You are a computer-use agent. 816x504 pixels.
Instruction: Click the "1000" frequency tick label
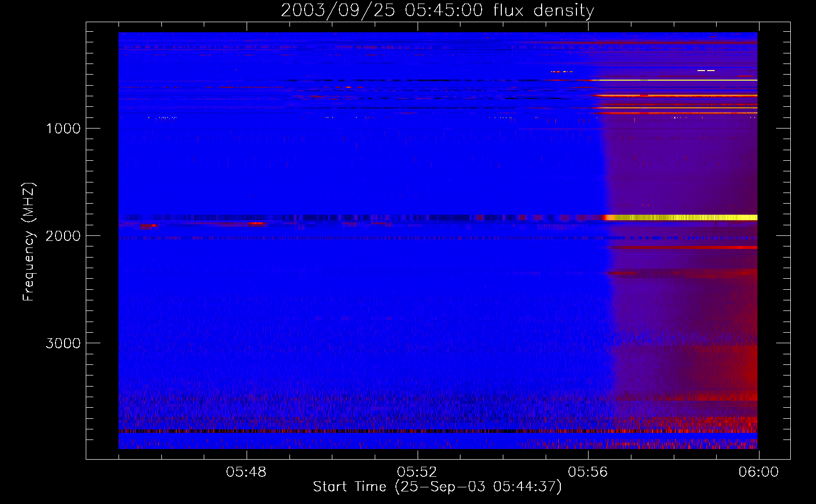63,129
